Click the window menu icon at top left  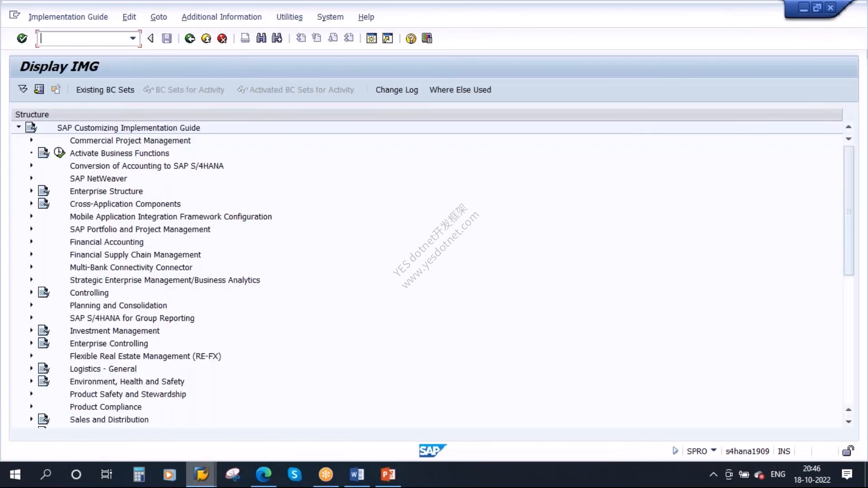tap(14, 15)
